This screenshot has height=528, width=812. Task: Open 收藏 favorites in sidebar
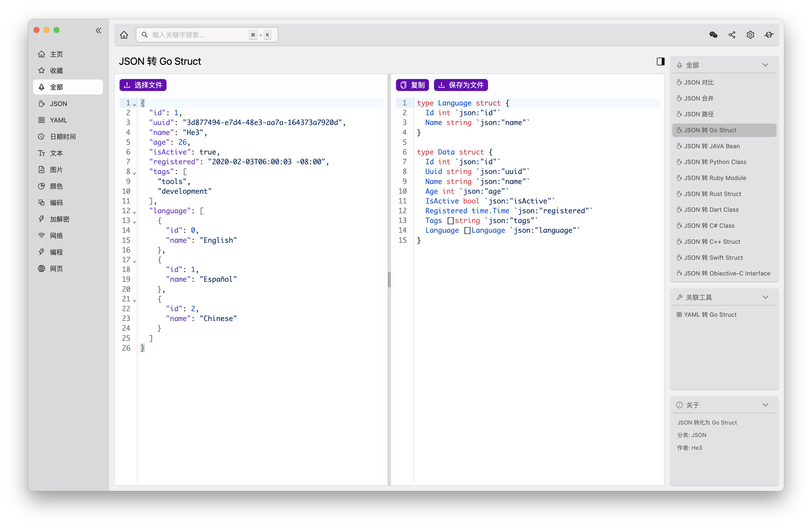pyautogui.click(x=56, y=70)
